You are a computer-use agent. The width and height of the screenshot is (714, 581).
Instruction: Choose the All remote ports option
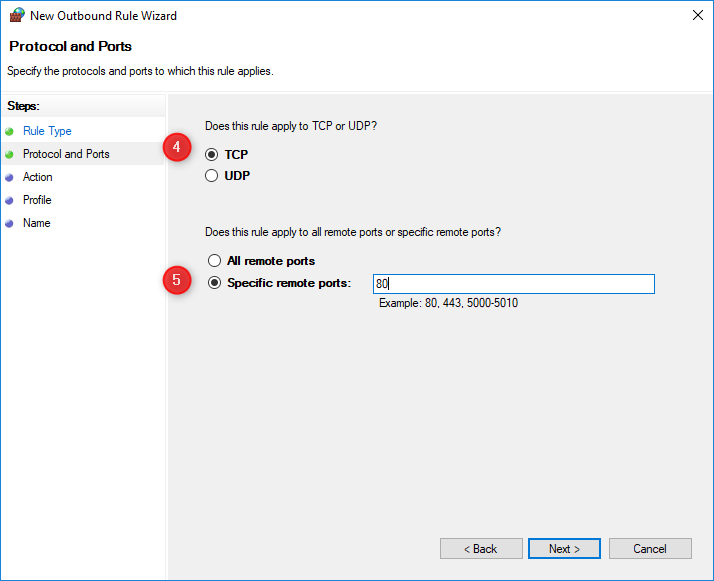tap(214, 260)
